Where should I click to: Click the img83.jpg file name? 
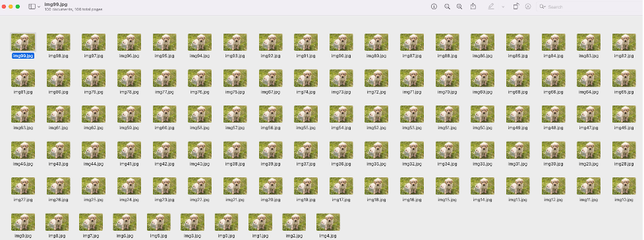(589, 56)
